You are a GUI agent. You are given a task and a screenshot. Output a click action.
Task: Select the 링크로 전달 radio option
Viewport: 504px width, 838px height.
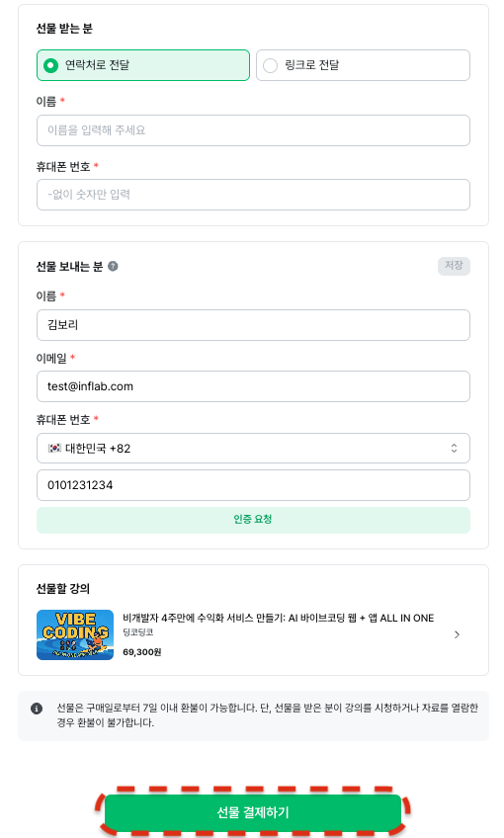[x=363, y=65]
